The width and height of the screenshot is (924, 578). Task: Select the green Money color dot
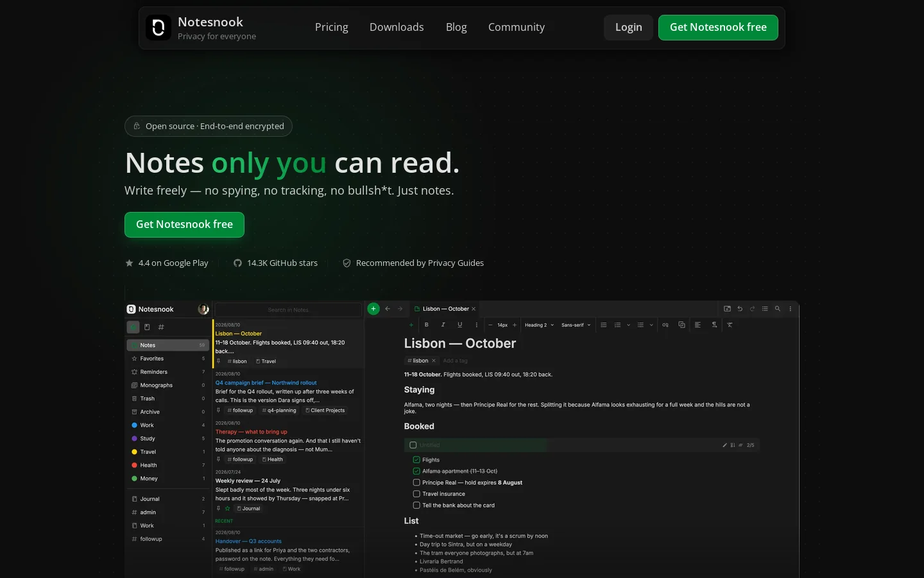[134, 478]
